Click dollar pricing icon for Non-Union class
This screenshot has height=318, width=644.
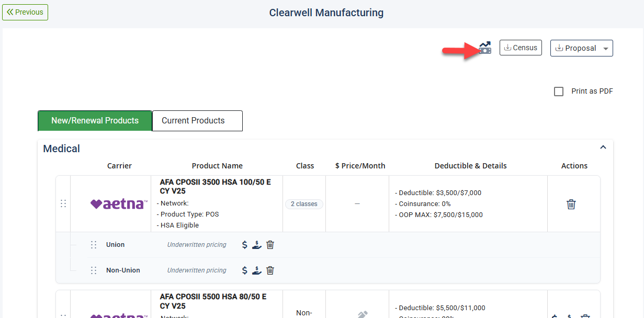pyautogui.click(x=244, y=270)
